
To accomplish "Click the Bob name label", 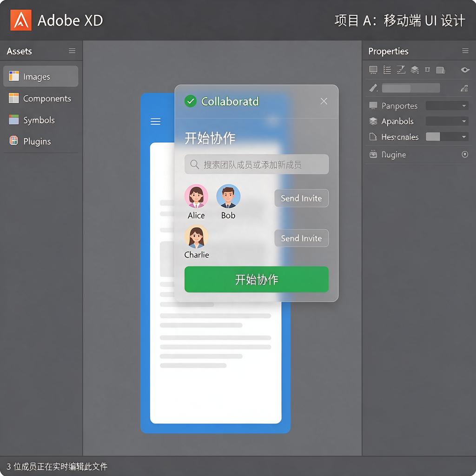I will click(x=228, y=215).
